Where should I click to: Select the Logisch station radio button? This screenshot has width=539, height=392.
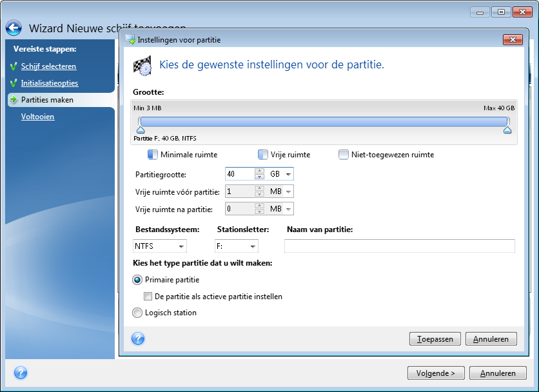click(137, 313)
